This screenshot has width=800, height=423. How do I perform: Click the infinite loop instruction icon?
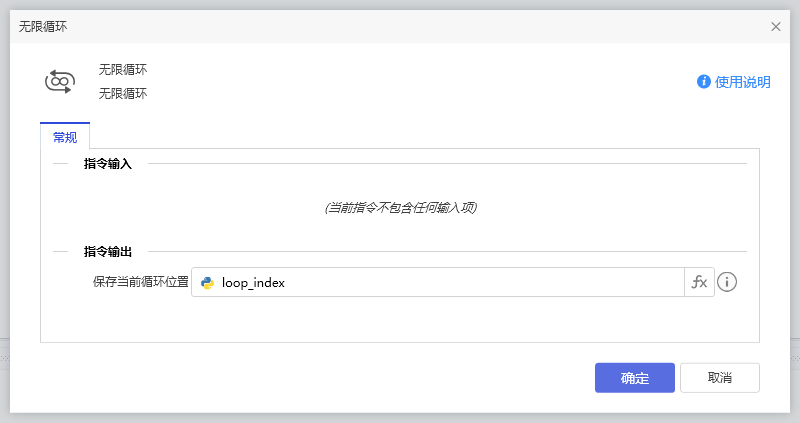pos(59,82)
